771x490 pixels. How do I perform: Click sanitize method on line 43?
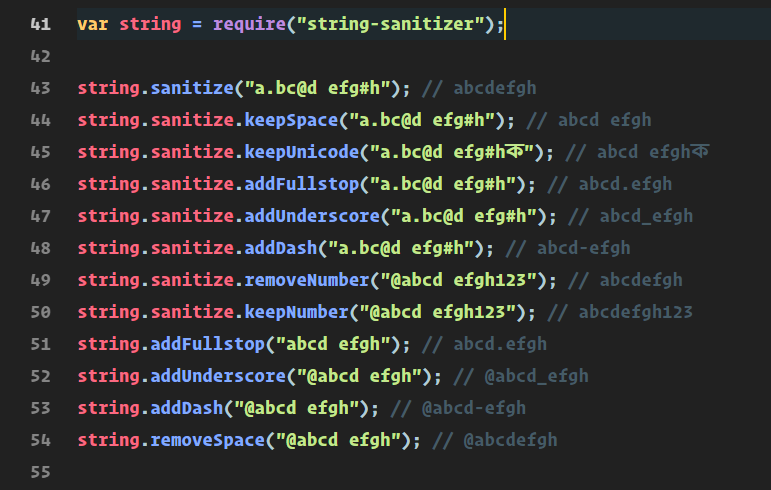(192, 88)
